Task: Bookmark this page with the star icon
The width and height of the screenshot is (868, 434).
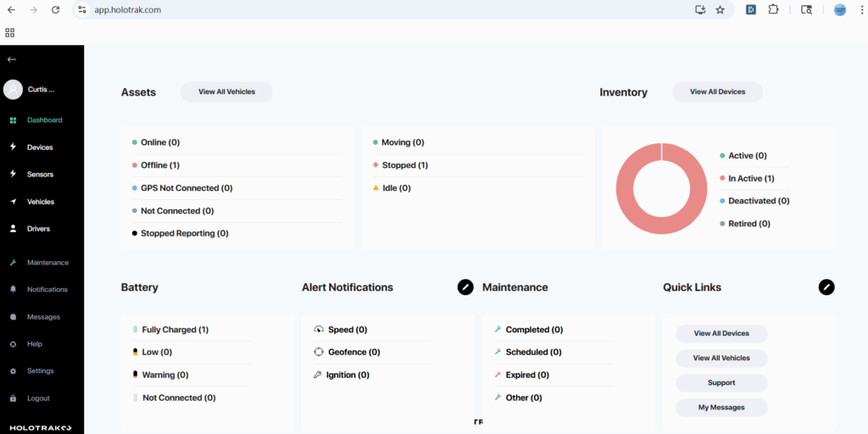Action: 721,9
